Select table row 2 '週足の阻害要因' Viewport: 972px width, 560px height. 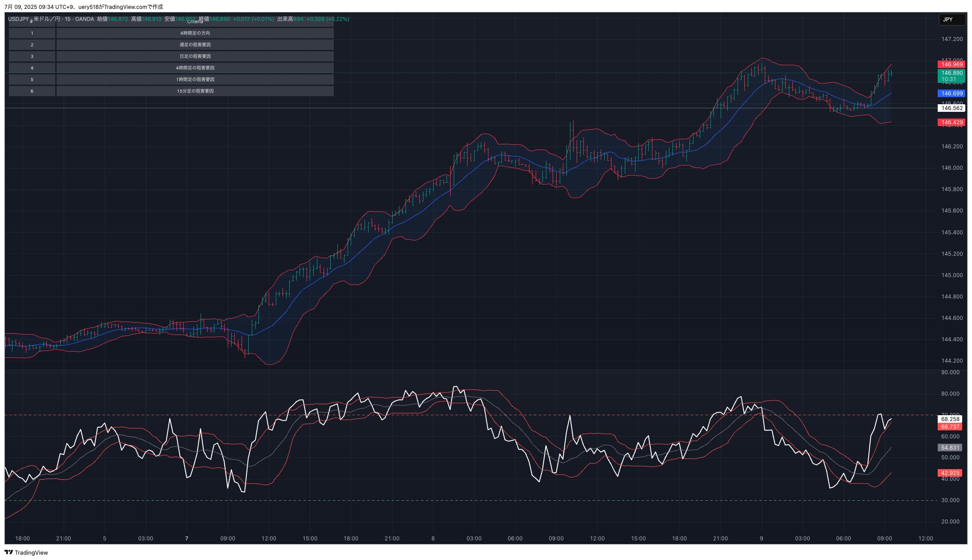(x=195, y=45)
